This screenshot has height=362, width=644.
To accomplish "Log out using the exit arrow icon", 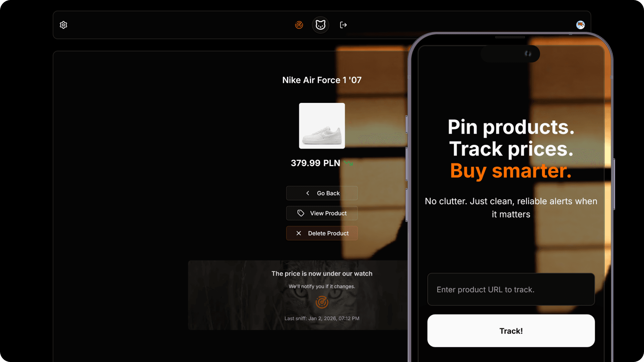I will (x=343, y=25).
